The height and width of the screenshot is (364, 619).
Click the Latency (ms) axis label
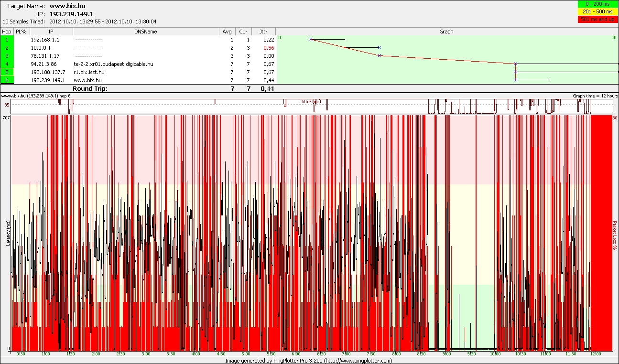click(x=8, y=233)
